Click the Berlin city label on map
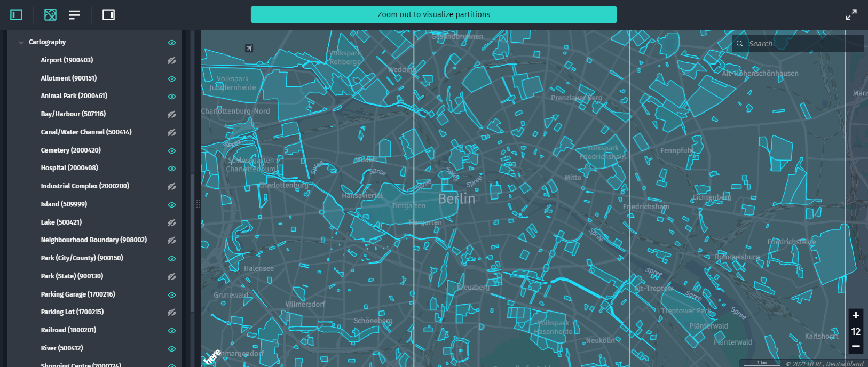Screen dimensions: 868x367 point(456,199)
